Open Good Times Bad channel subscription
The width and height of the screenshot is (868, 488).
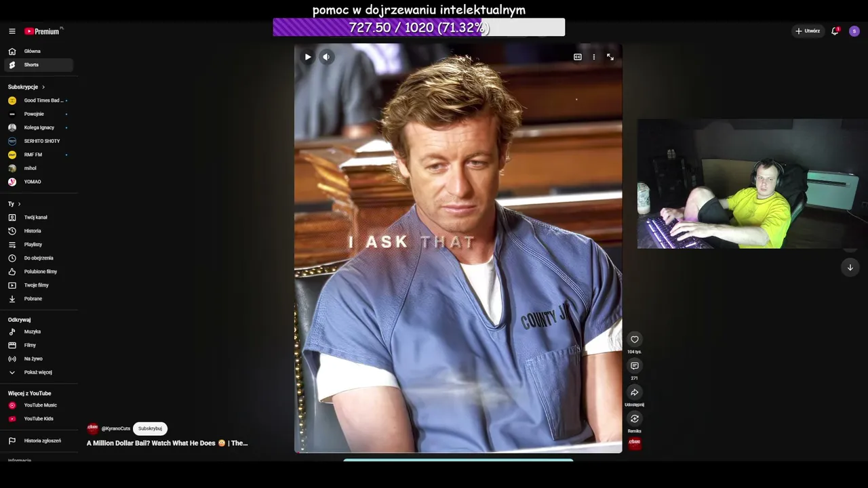tap(39, 100)
